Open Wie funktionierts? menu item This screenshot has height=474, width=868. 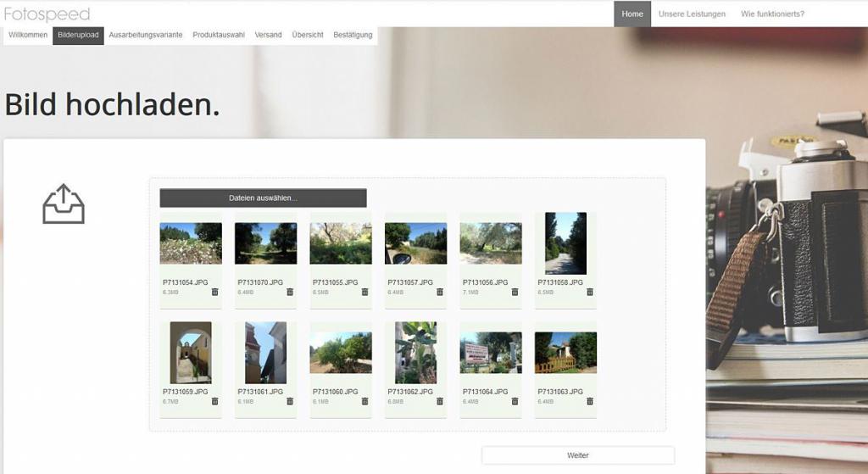tap(772, 14)
